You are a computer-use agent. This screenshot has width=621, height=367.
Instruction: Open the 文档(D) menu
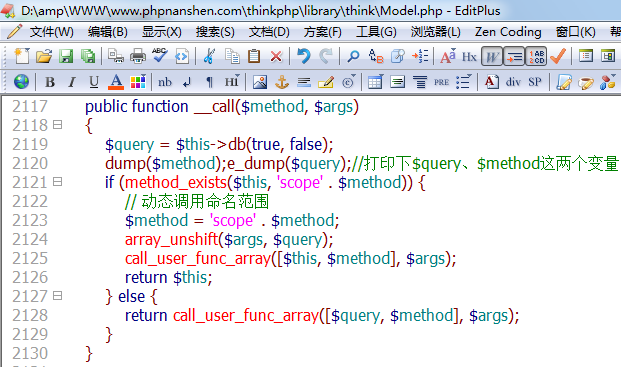point(269,32)
